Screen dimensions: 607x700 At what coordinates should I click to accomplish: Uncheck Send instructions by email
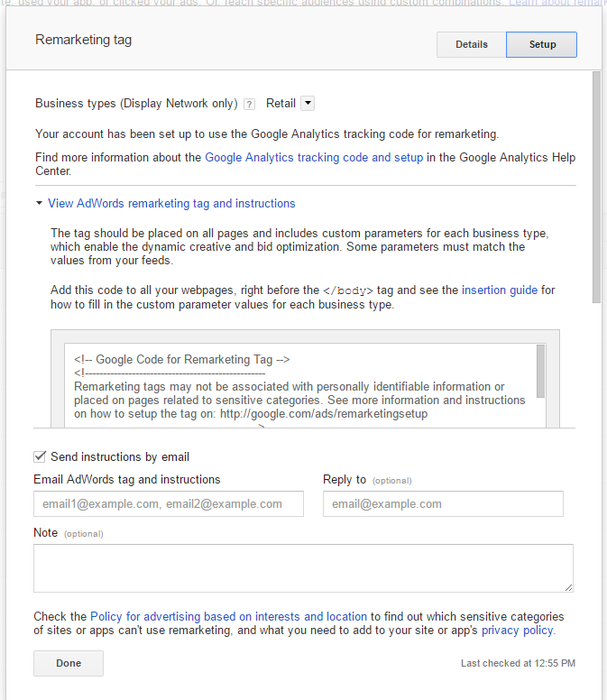(40, 456)
